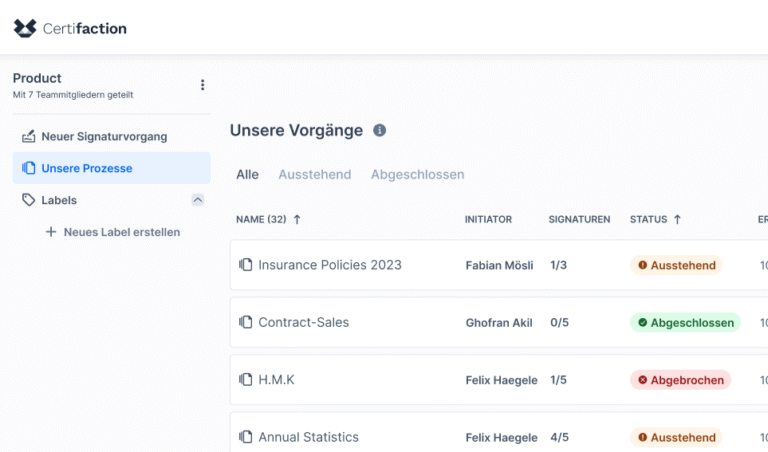
Task: Click the INITIATOR column header
Action: click(x=488, y=219)
